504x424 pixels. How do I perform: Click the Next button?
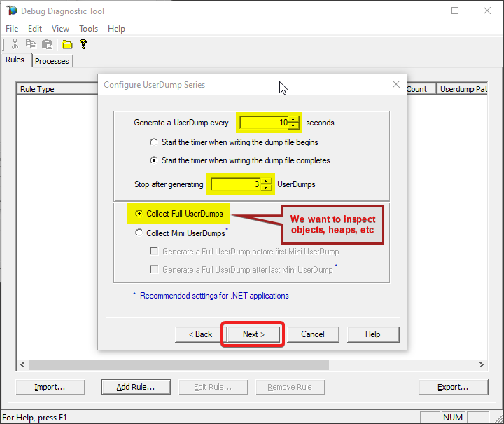253,334
